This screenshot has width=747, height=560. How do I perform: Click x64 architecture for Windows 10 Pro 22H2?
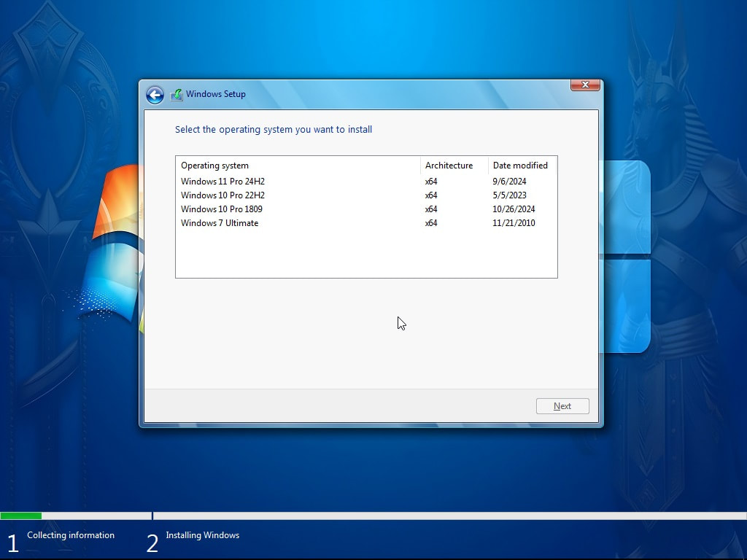coord(431,195)
